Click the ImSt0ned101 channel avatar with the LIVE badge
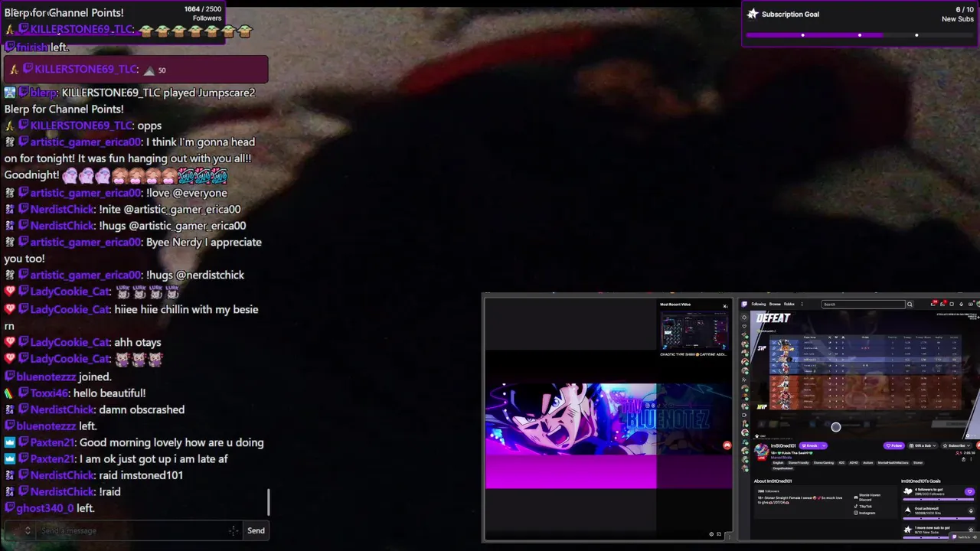980x551 pixels. [x=762, y=452]
